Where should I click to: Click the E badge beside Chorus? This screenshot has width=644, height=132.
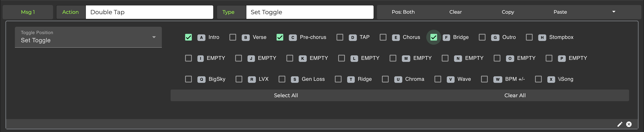[x=396, y=37]
